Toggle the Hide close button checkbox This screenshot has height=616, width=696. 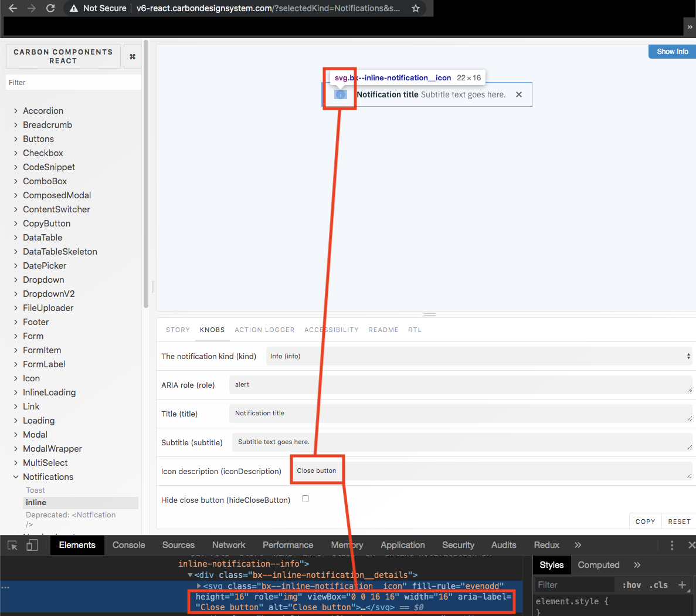click(305, 499)
